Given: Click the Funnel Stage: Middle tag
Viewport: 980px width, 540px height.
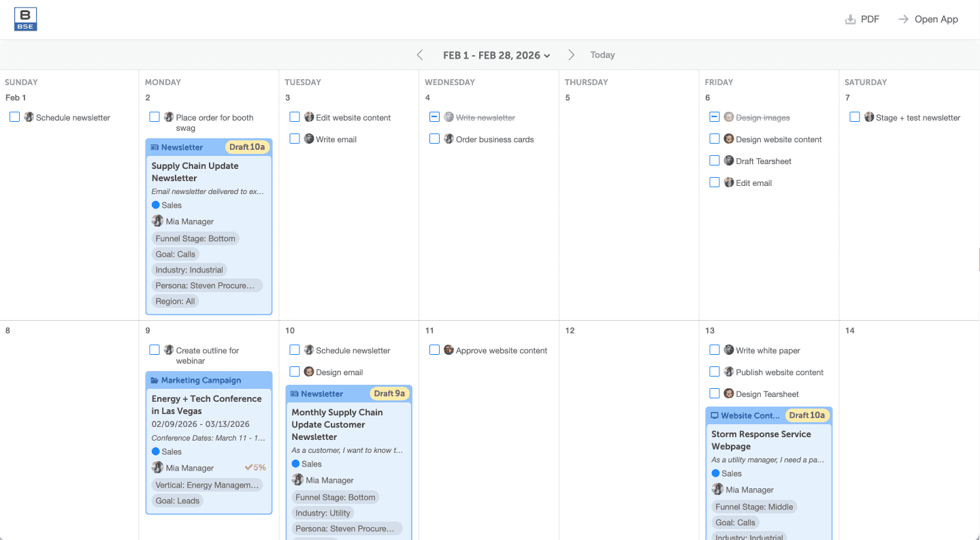Looking at the screenshot, I should tap(755, 507).
